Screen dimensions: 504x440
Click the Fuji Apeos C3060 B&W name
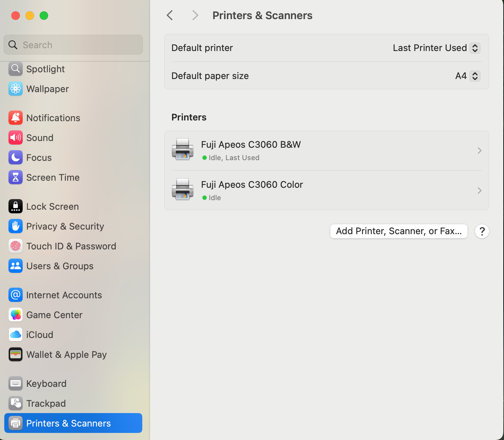click(251, 145)
